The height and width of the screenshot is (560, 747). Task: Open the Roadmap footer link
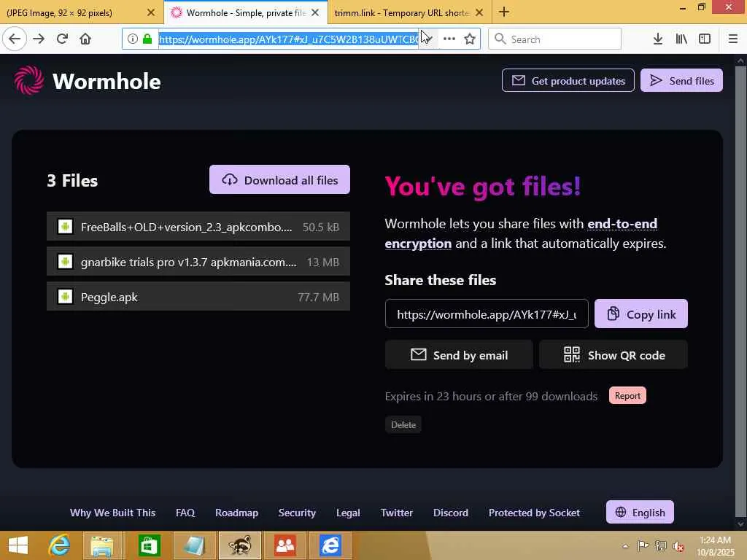click(237, 513)
